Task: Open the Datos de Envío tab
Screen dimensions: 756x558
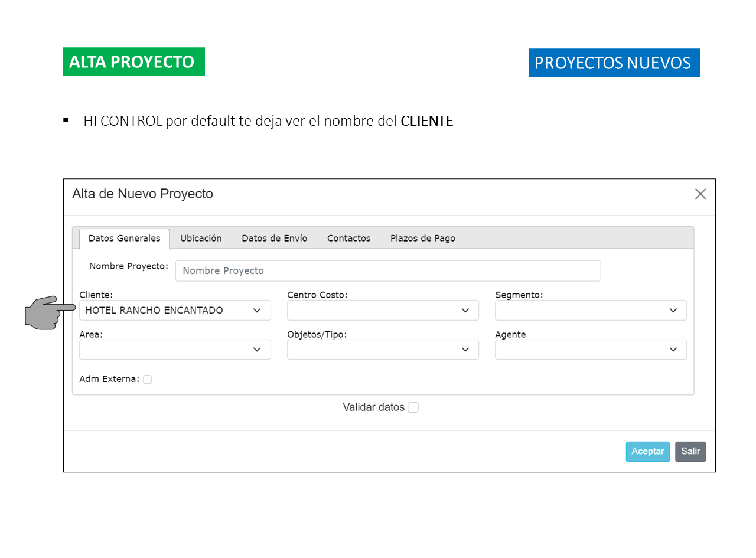Action: click(274, 239)
